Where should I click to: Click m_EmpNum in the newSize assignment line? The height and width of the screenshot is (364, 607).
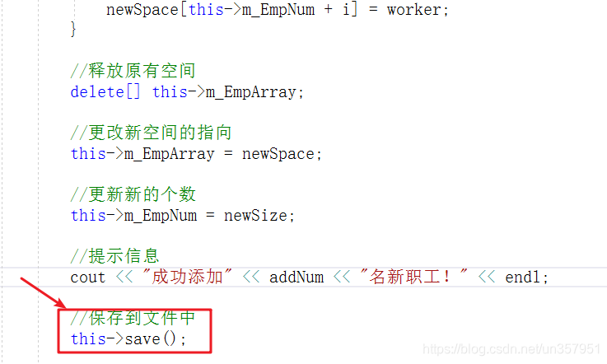161,216
